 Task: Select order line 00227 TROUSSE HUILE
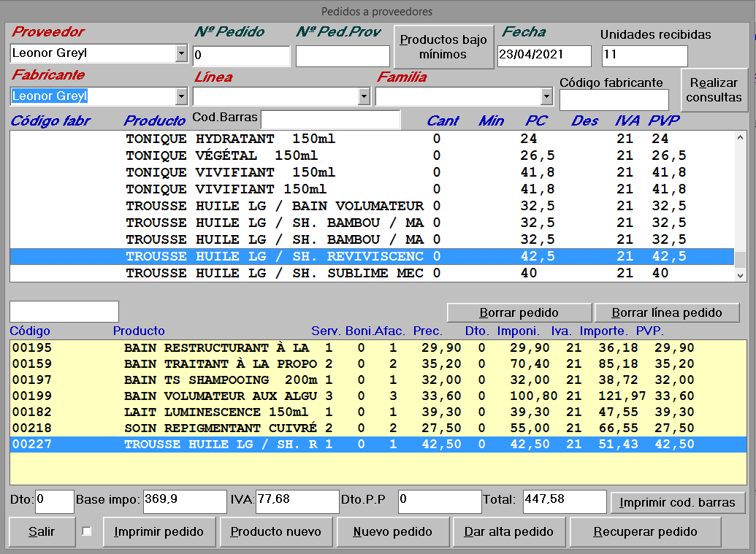click(378, 445)
